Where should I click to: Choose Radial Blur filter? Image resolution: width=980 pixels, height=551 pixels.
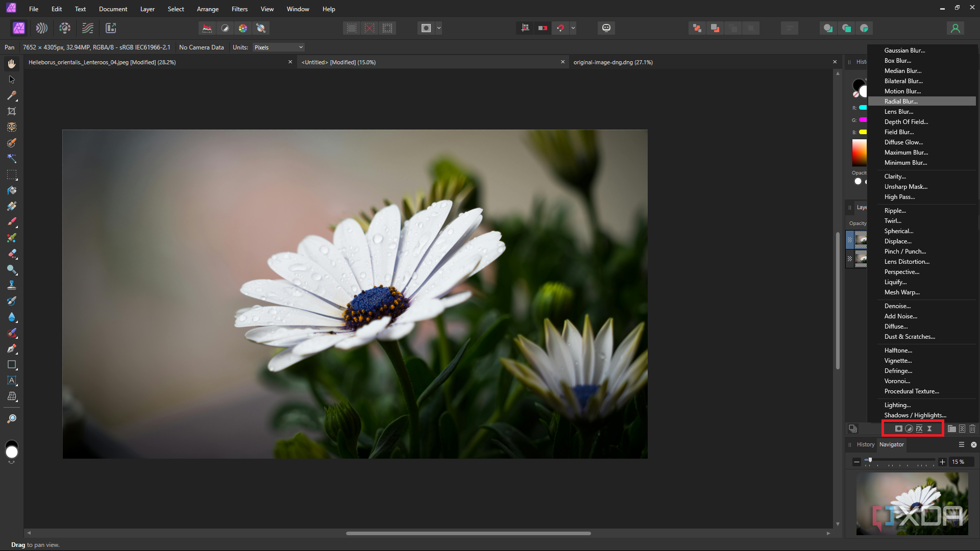[x=922, y=102]
